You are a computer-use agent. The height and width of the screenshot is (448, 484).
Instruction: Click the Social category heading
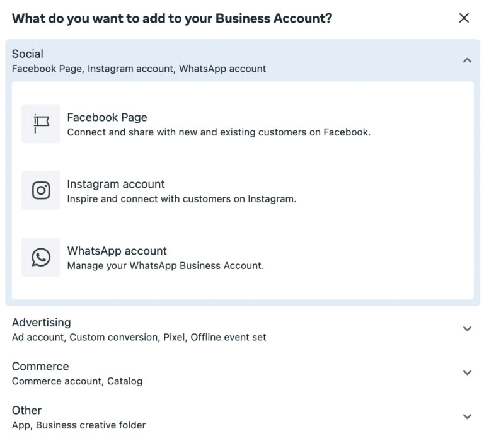28,54
